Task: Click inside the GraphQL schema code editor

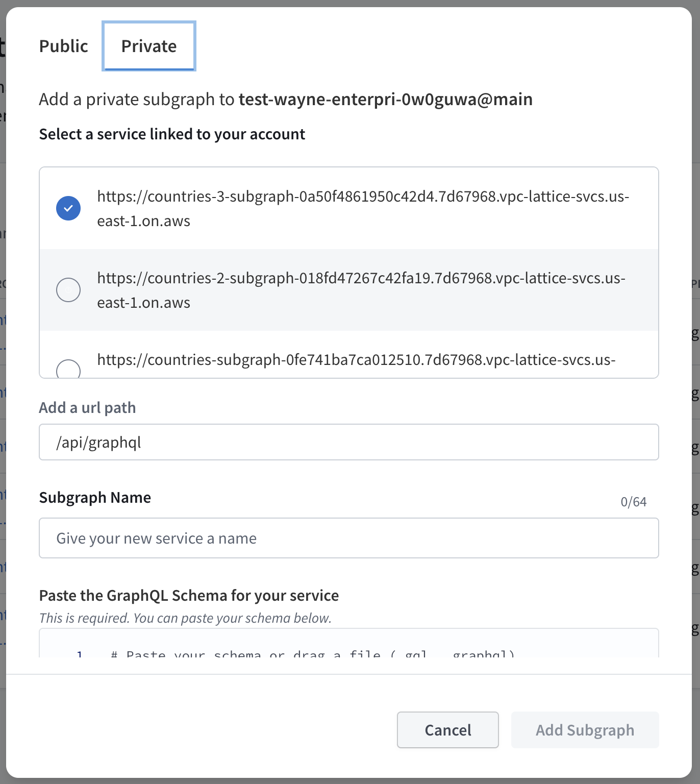Action: pyautogui.click(x=348, y=648)
